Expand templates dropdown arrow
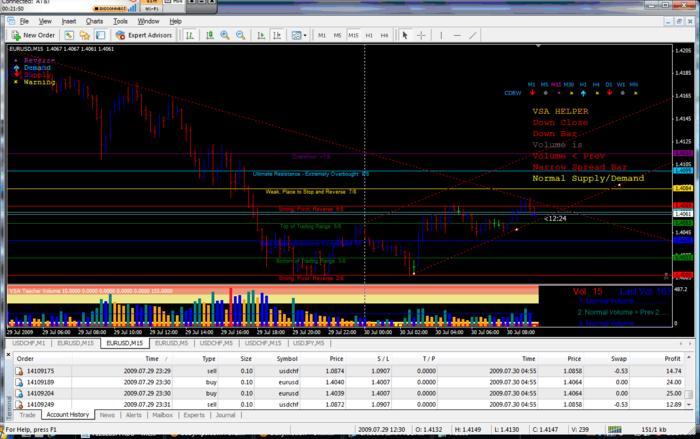700x439 pixels. 305,35
